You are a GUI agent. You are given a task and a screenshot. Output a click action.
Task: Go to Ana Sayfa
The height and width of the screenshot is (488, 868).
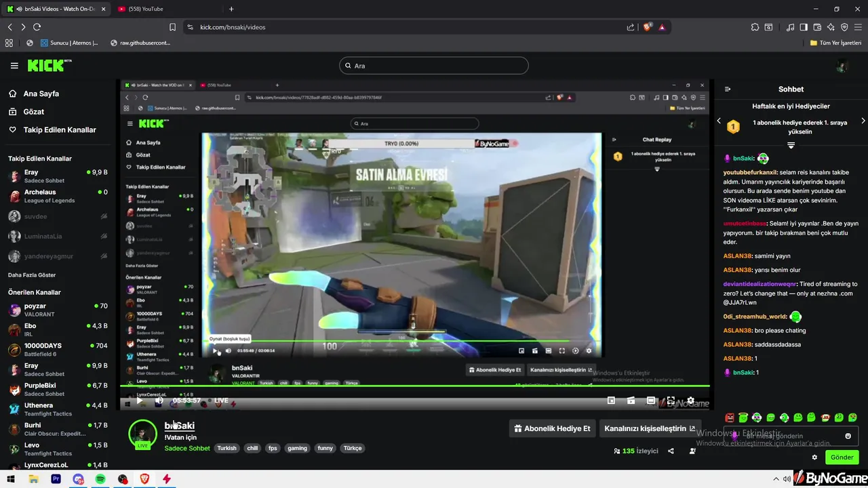[x=34, y=94]
